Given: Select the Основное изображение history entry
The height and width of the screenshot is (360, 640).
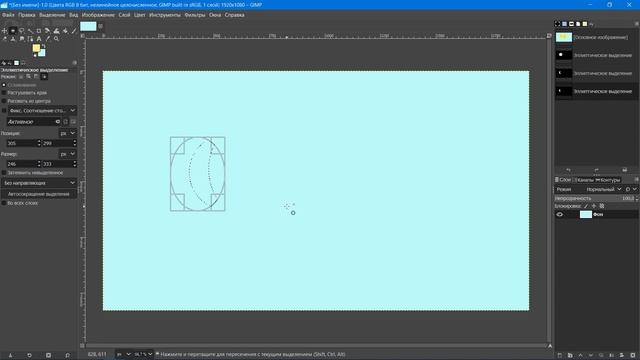Looking at the screenshot, I should coord(596,37).
